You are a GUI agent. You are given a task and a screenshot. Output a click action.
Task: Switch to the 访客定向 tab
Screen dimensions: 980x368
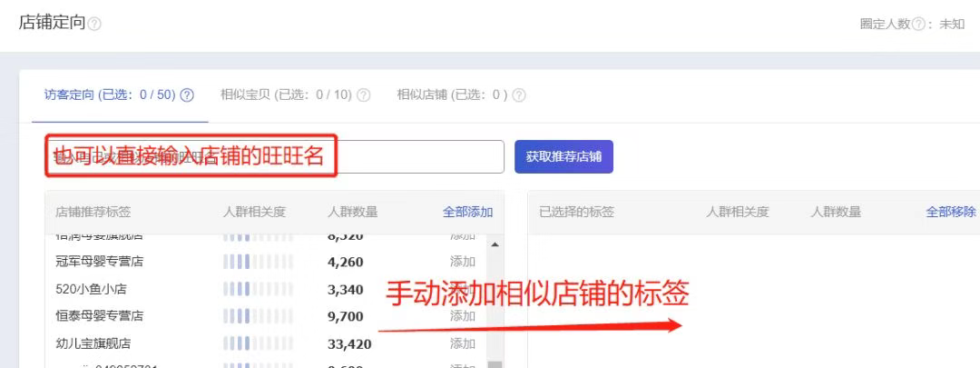click(110, 94)
